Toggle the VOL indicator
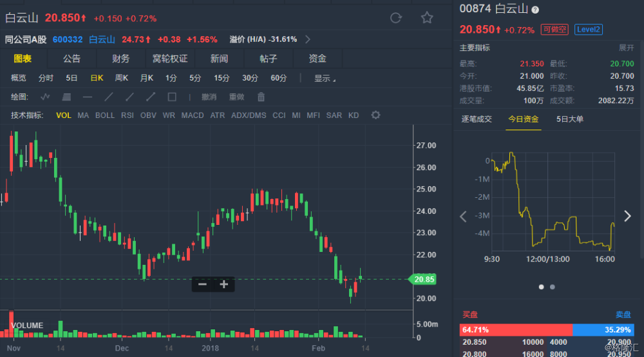 [63, 115]
